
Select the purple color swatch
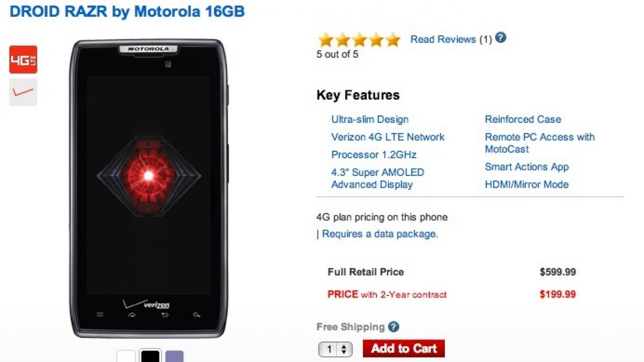click(x=174, y=356)
